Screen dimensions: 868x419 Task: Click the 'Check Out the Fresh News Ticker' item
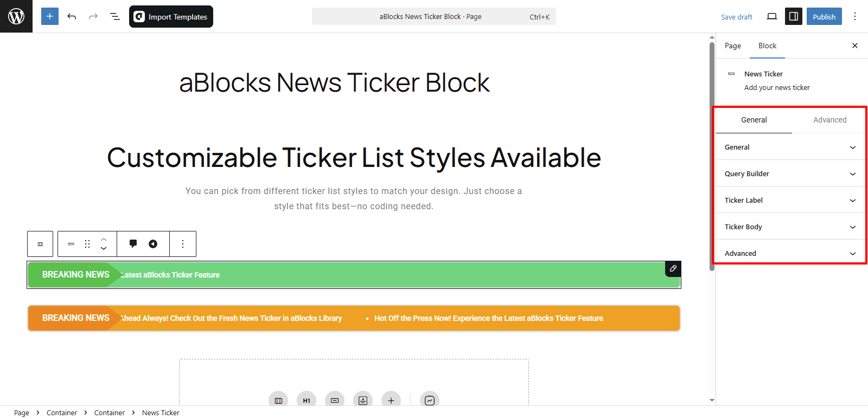(x=232, y=318)
